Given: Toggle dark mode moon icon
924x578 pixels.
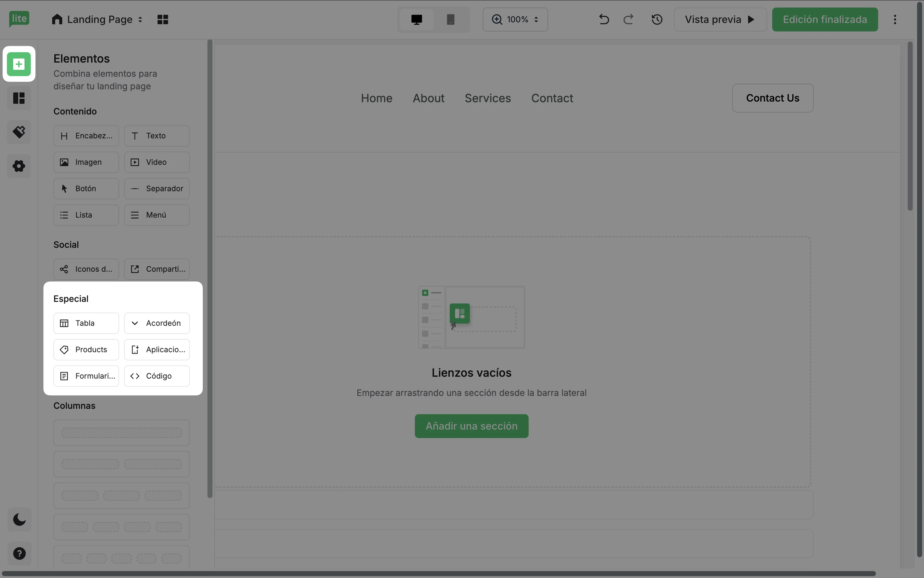Looking at the screenshot, I should click(19, 520).
